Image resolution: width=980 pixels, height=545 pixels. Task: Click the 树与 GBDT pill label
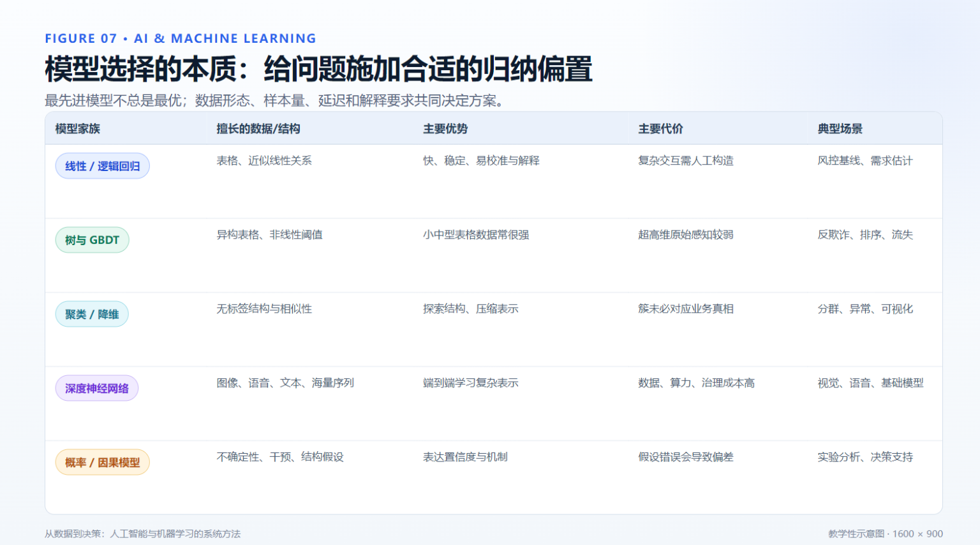click(92, 240)
